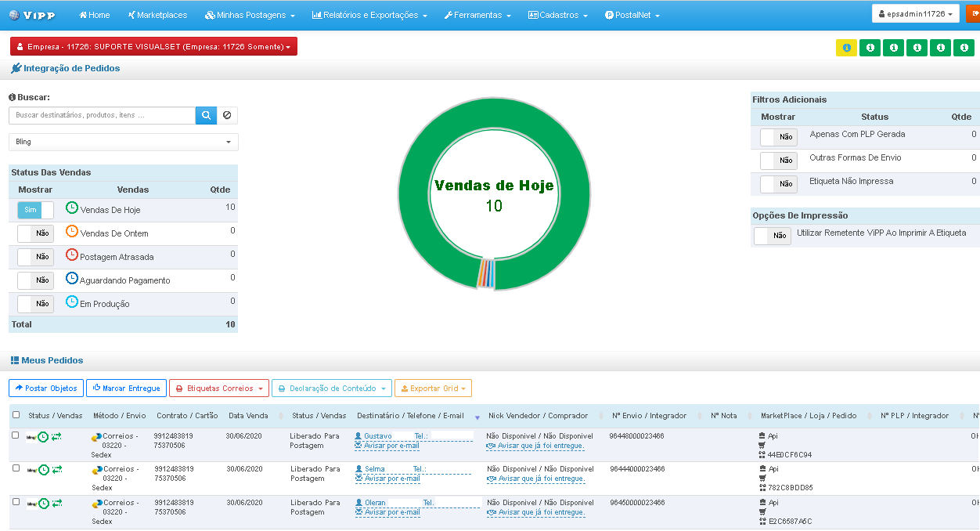Viewport: 980px width, 531px height.
Task: Click the Bling logo in Selma's row
Action: coord(31,470)
